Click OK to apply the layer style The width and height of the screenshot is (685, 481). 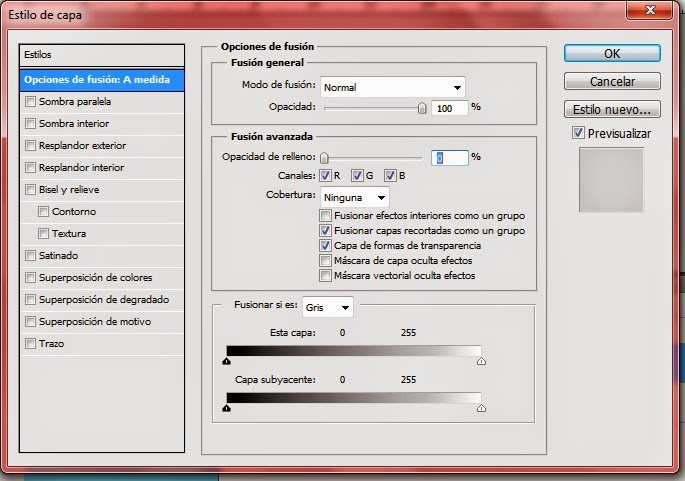pyautogui.click(x=612, y=53)
